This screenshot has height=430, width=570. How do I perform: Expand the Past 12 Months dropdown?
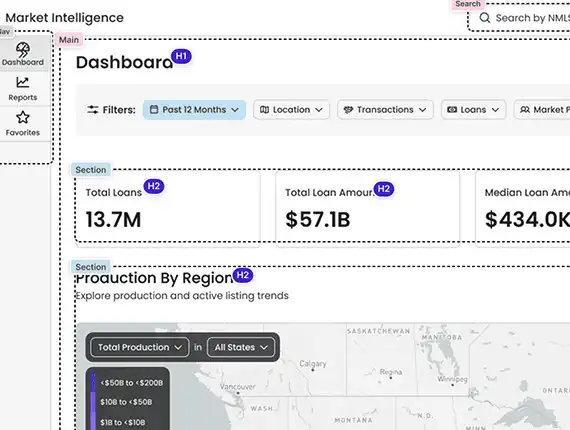(x=194, y=110)
